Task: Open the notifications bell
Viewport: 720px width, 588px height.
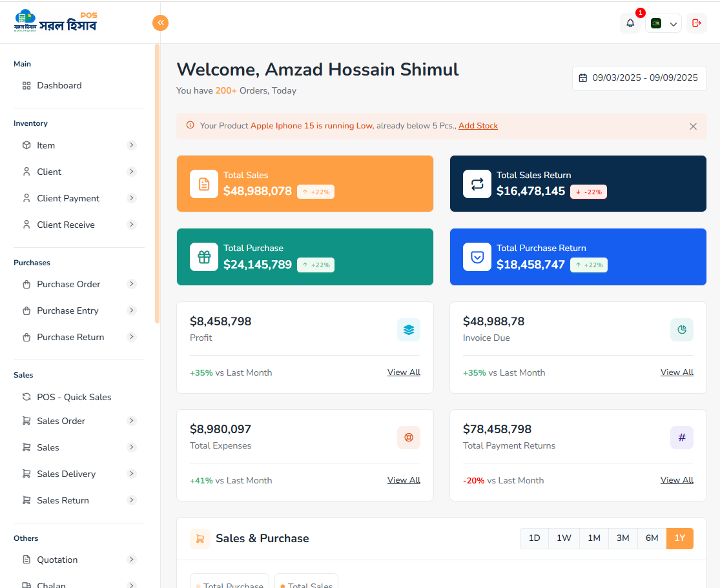Action: click(630, 23)
